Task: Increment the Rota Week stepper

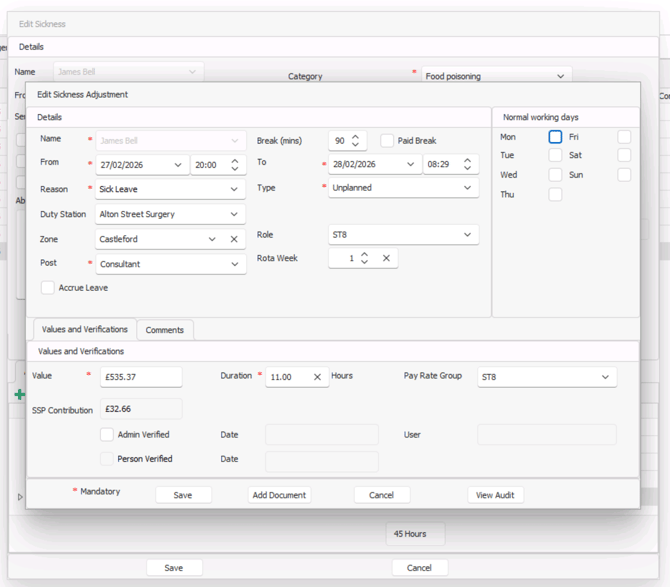Action: tap(365, 254)
